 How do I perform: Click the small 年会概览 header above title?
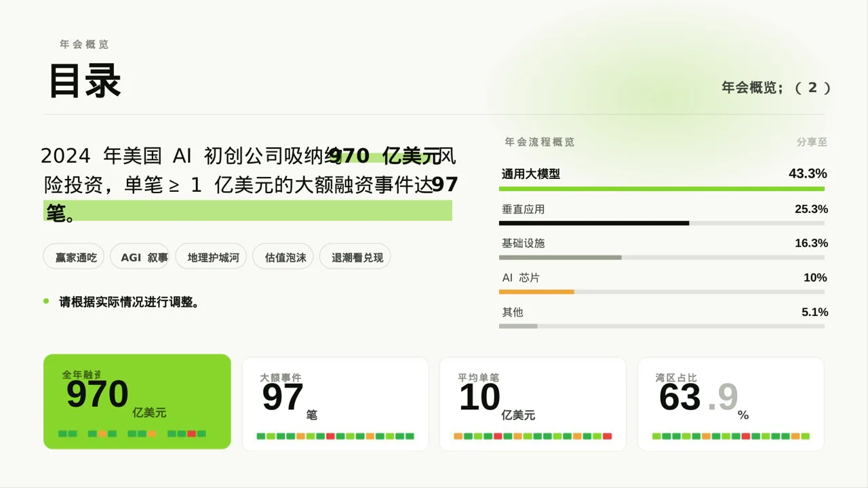pyautogui.click(x=84, y=44)
